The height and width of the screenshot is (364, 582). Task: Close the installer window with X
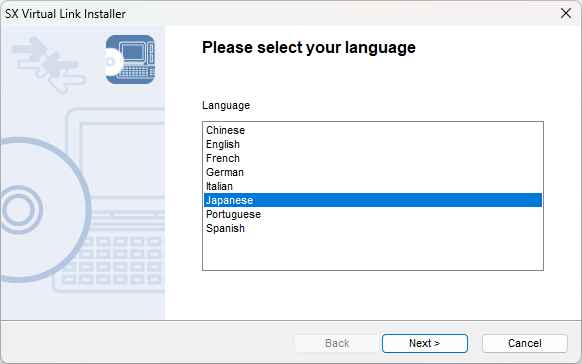click(566, 13)
